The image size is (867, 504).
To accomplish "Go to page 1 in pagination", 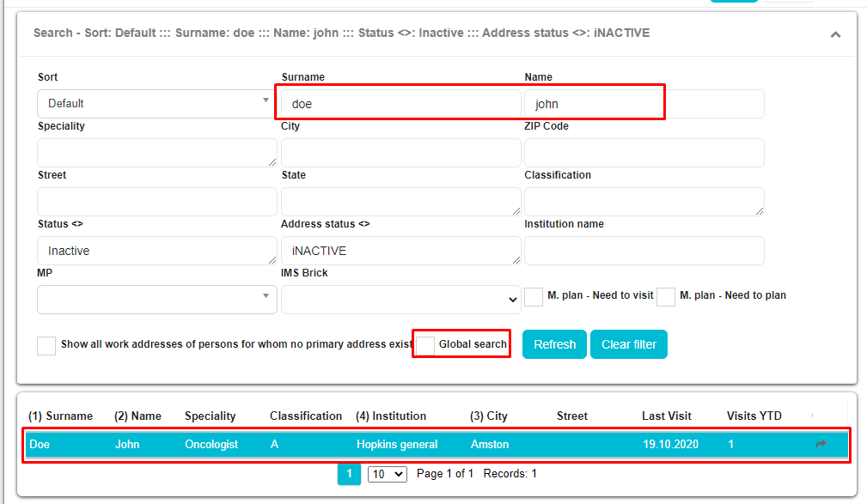I will point(349,474).
